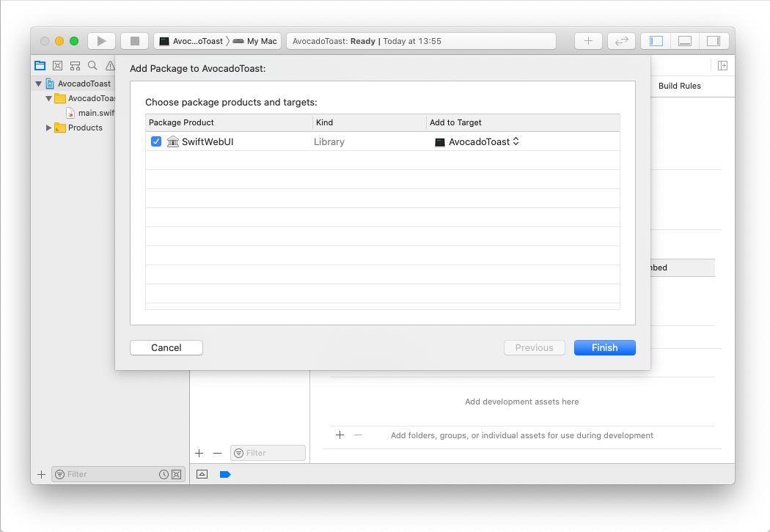Select the Project navigator folder icon
Screen dimensions: 770x532
[x=40, y=65]
